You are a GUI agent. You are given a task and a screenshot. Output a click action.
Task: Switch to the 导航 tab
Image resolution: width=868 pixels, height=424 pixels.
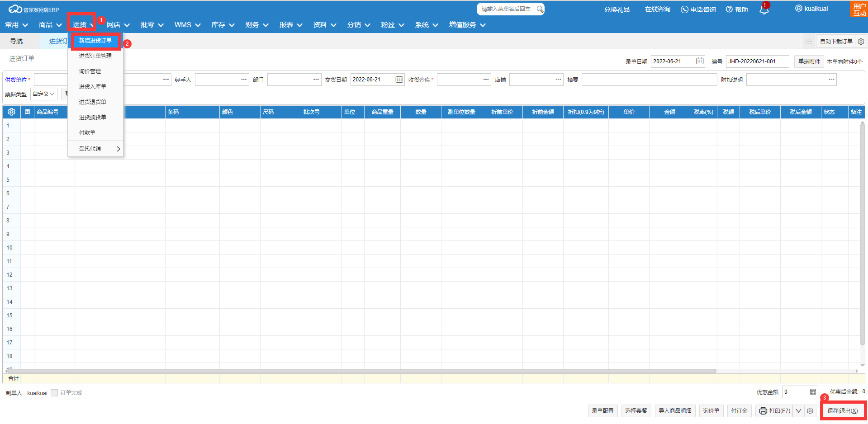(16, 41)
